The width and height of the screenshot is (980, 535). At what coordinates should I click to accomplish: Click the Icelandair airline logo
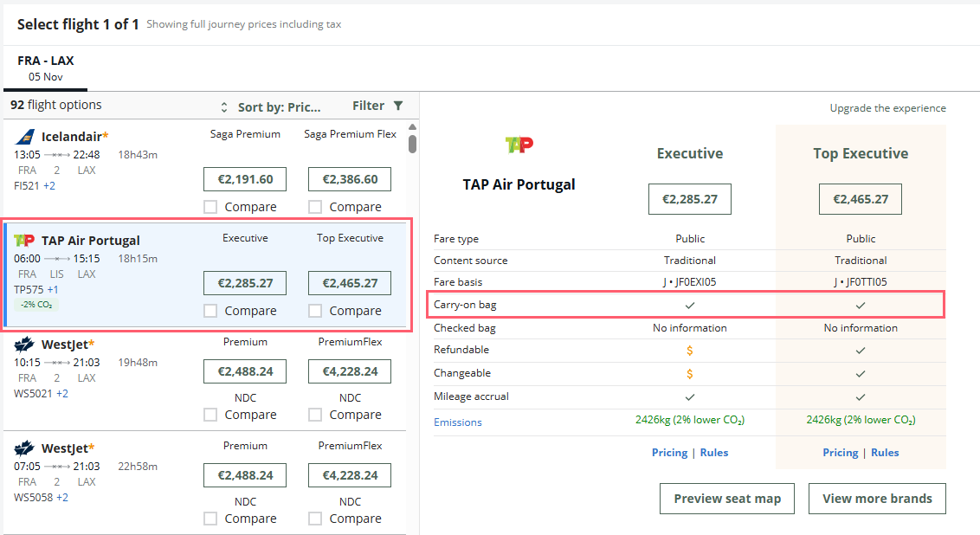point(25,136)
